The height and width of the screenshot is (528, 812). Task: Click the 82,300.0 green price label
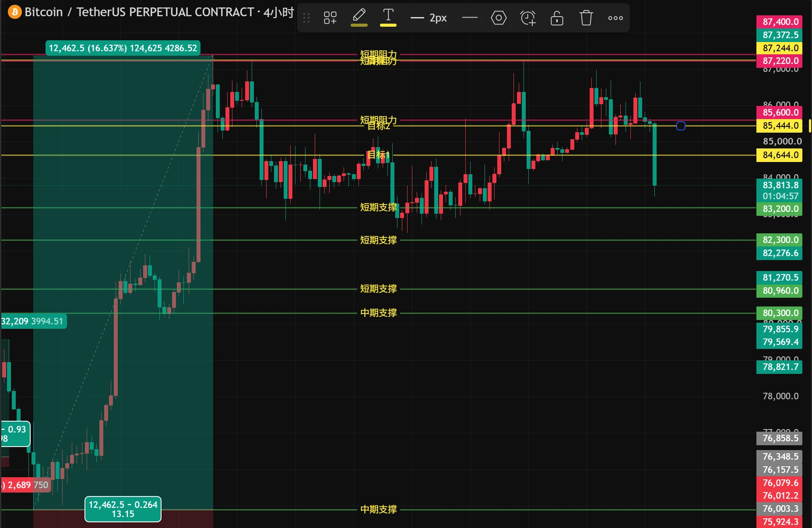pos(779,240)
